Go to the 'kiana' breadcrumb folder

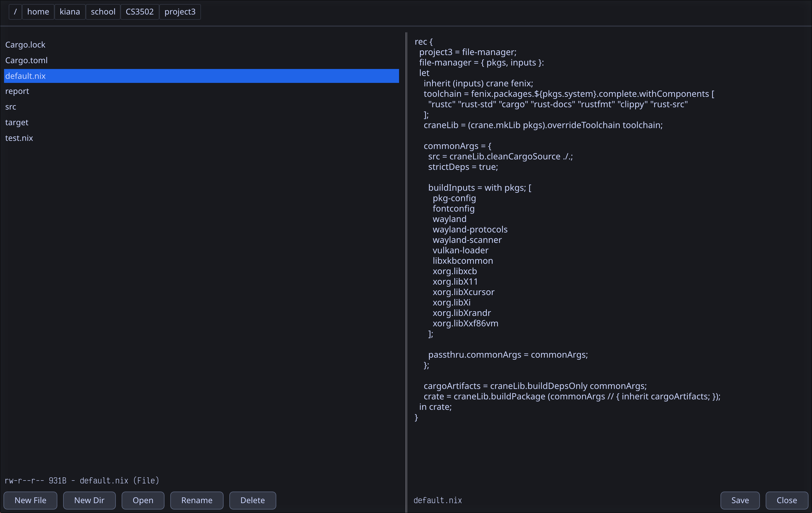pos(70,12)
